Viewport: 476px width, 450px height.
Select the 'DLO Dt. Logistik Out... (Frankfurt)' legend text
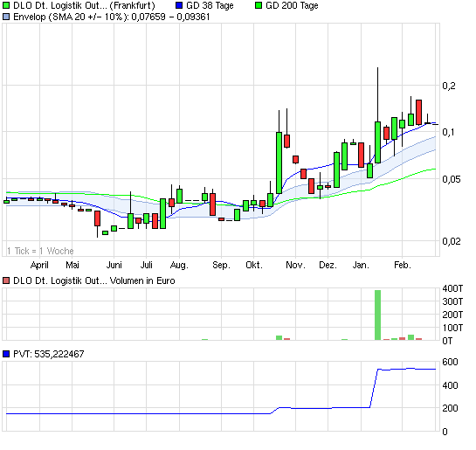click(84, 5)
